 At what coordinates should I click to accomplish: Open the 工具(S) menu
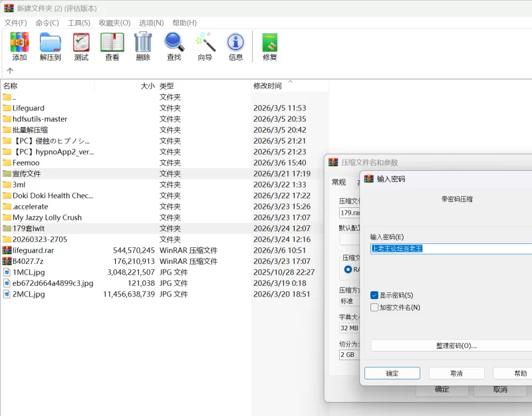(78, 23)
